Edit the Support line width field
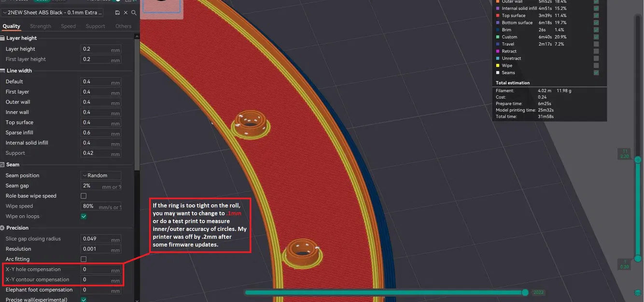This screenshot has height=302, width=644. (100, 153)
